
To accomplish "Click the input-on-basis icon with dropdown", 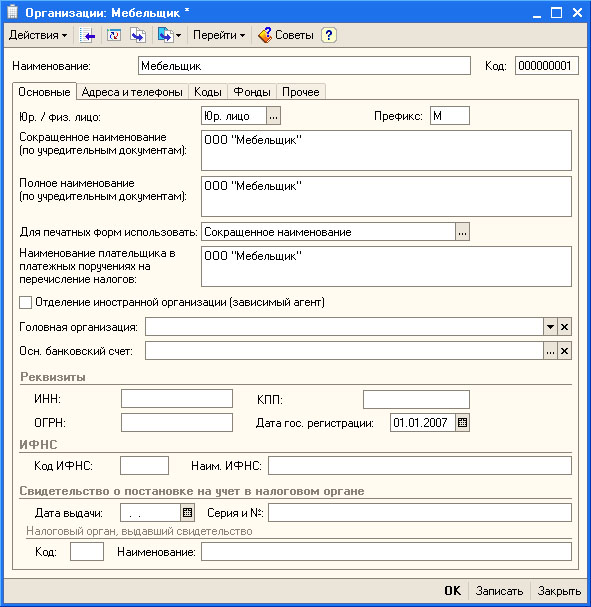I will pyautogui.click(x=169, y=35).
